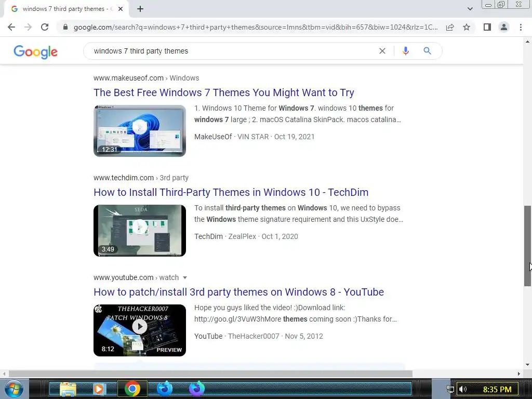This screenshot has height=399, width=532.
Task: Open Firefox taskbar icon
Action: point(197,389)
